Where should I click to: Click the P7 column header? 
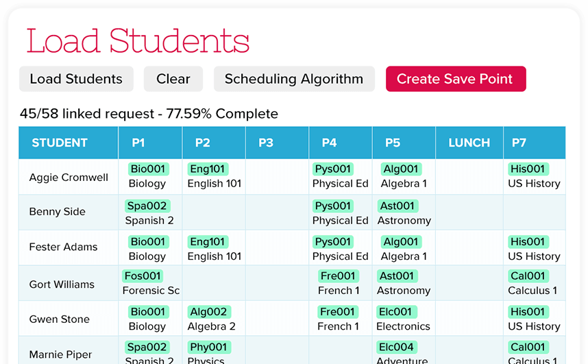519,143
